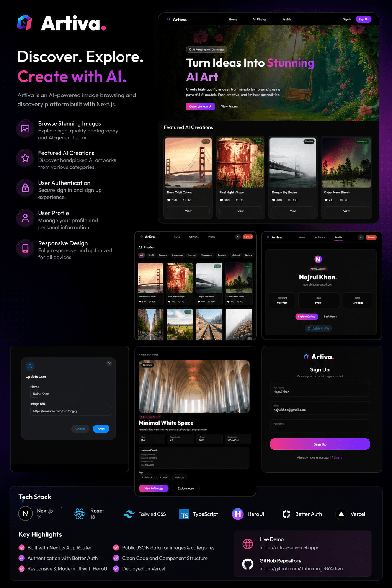Click Cancel in the Update User dialog
392x588 pixels.
pos(80,429)
